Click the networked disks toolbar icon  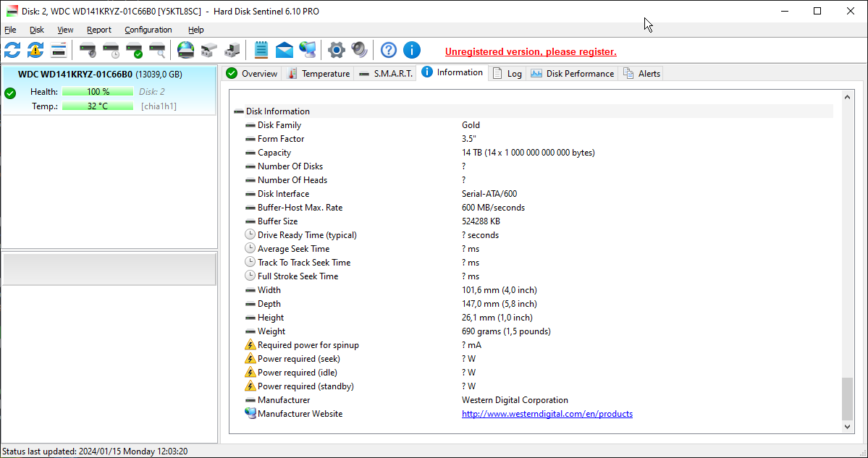[208, 51]
